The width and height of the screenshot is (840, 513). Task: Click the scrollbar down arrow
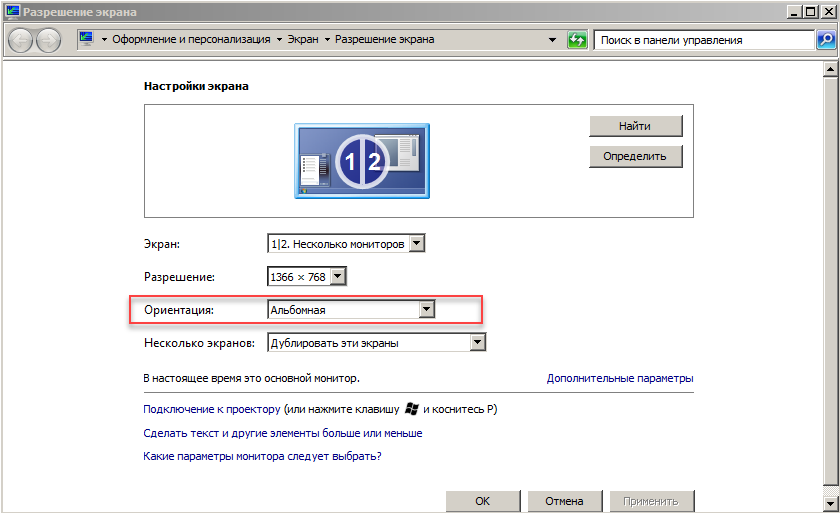click(x=830, y=503)
